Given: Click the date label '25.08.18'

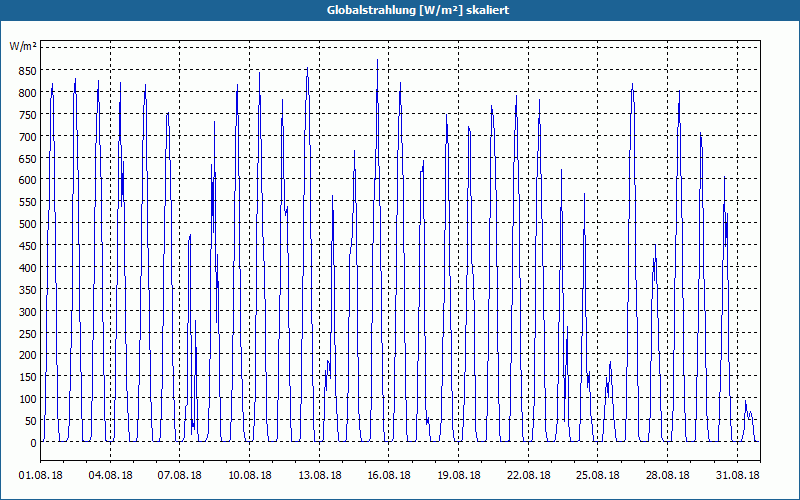Looking at the screenshot, I should (598, 475).
